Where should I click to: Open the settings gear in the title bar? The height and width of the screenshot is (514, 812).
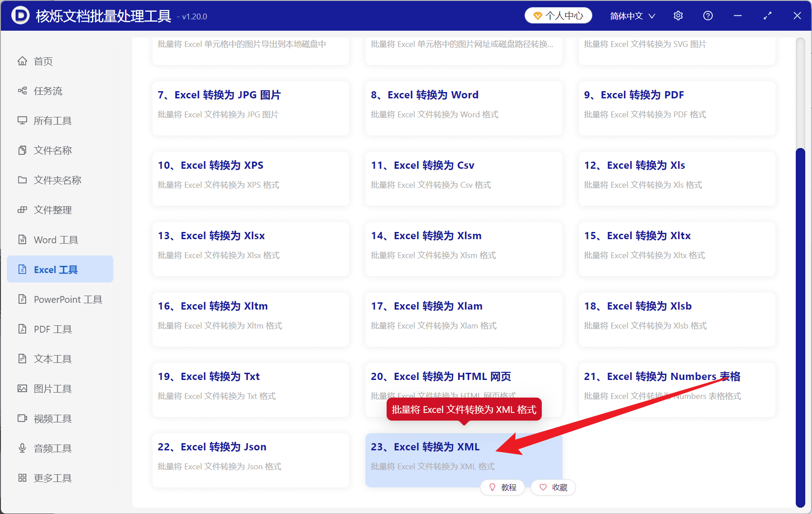[678, 15]
